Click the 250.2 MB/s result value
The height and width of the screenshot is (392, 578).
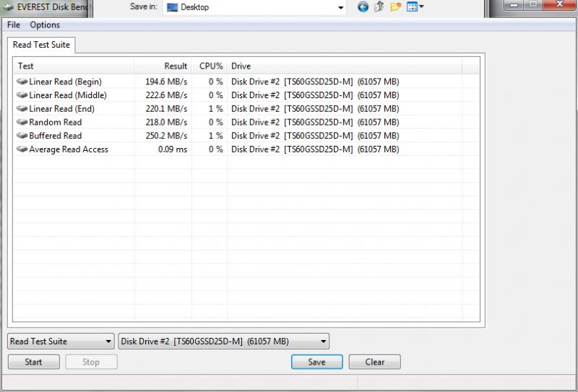point(166,136)
